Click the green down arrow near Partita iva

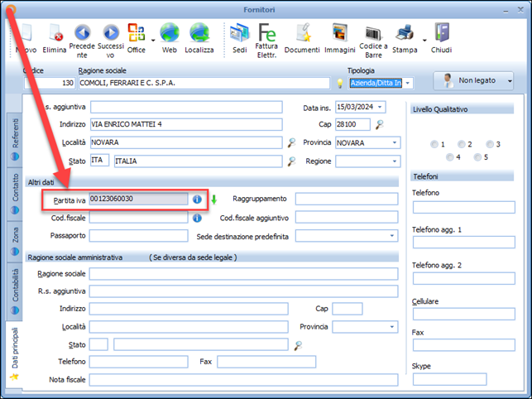[x=213, y=199]
